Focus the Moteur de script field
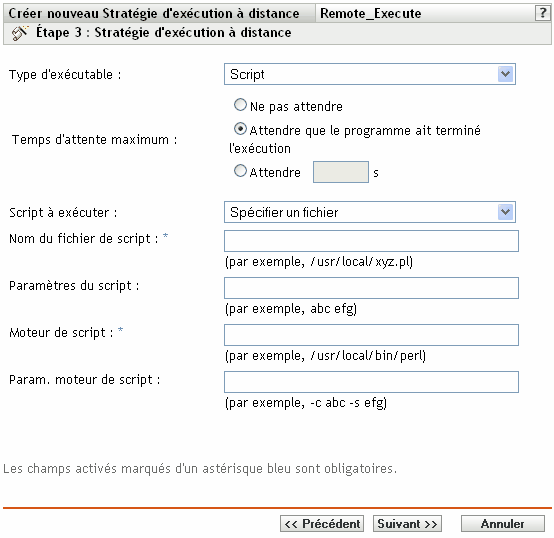The width and height of the screenshot is (554, 538). pyautogui.click(x=371, y=335)
